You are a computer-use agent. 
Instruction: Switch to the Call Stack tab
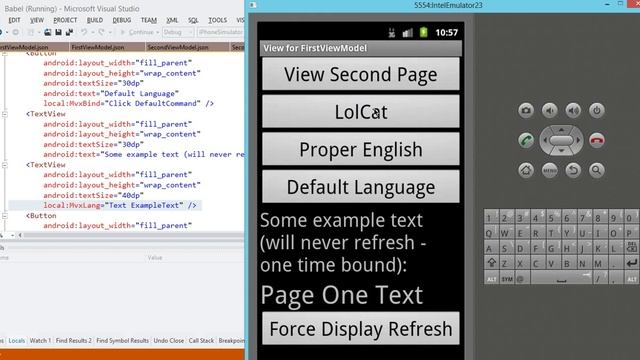(x=201, y=340)
